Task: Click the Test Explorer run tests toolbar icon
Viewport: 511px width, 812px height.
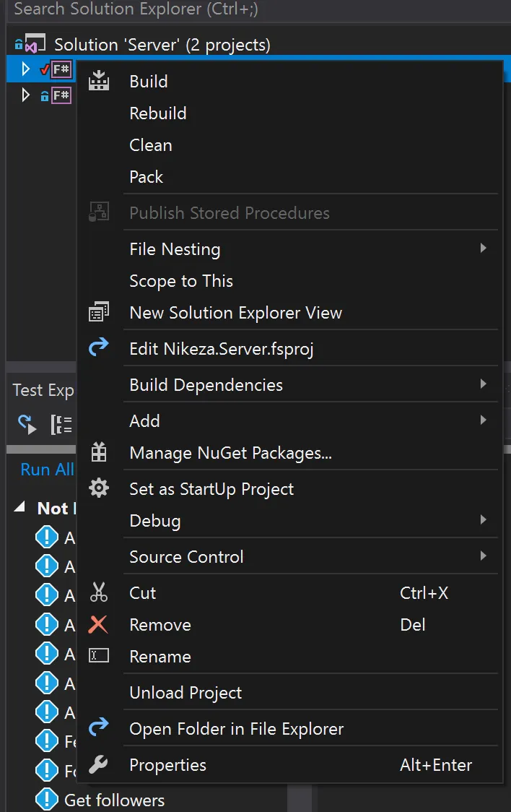Action: 27,424
